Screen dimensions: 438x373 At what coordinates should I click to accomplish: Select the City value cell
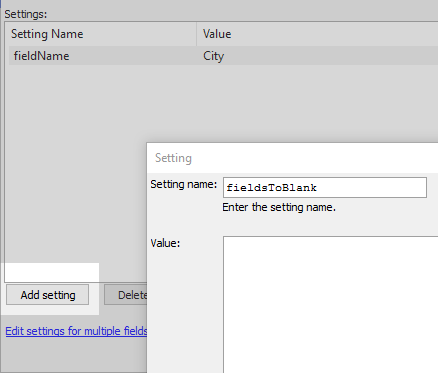(x=213, y=56)
